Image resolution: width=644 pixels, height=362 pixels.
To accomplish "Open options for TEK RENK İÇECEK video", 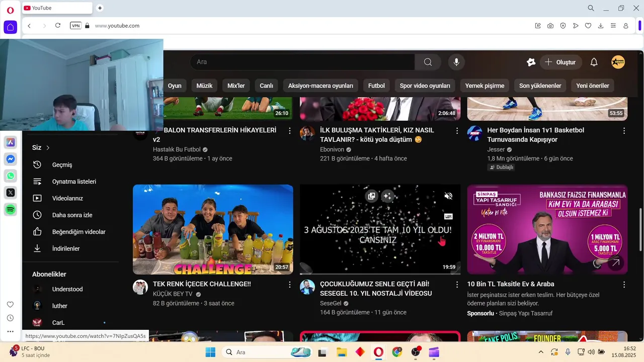I will (x=290, y=285).
